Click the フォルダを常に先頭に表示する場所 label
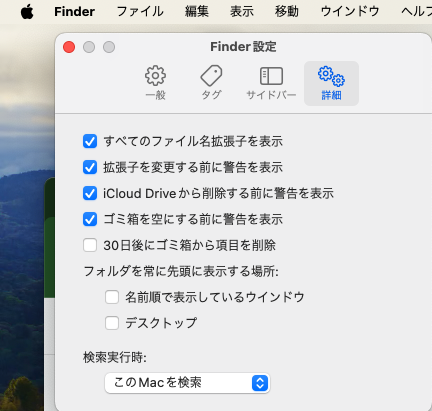 (x=181, y=271)
